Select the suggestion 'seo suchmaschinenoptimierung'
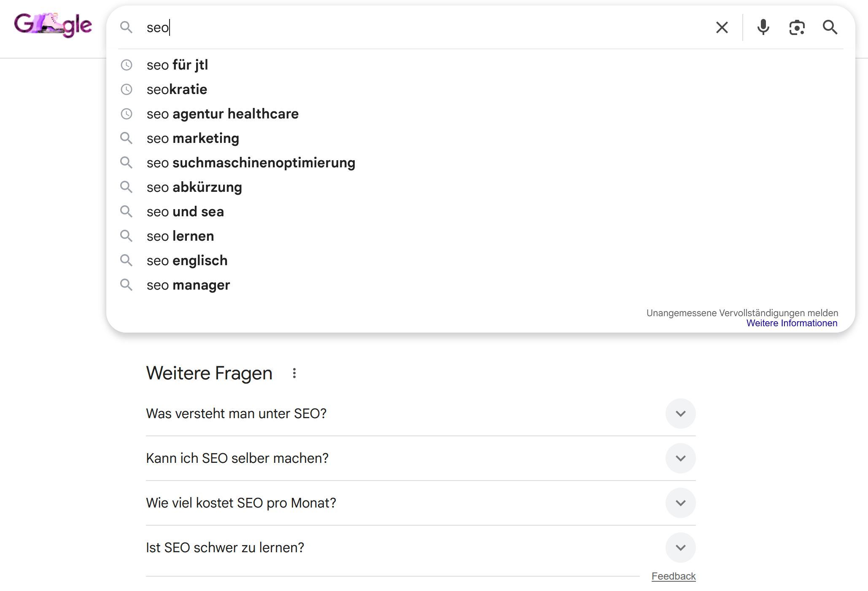Screen dimensions: 868x591 pyautogui.click(x=251, y=162)
